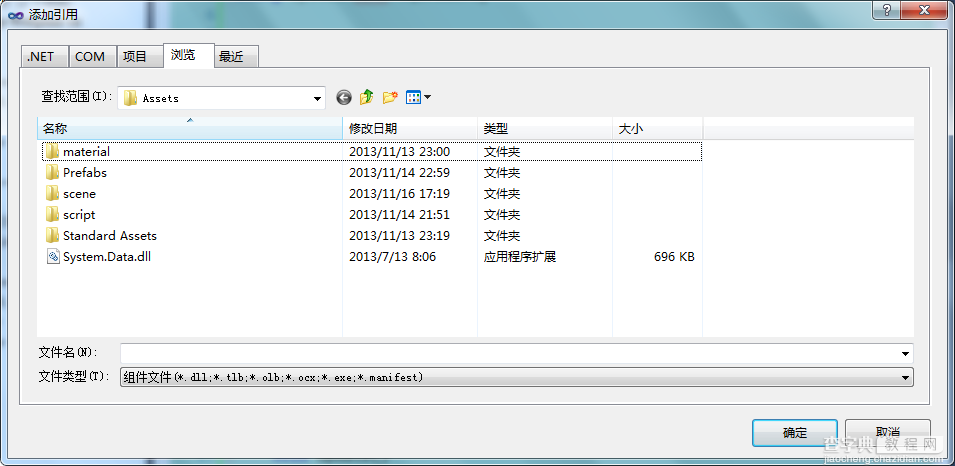955x466 pixels.
Task: Click the date 2013/11/13 23:00
Action: tap(400, 152)
